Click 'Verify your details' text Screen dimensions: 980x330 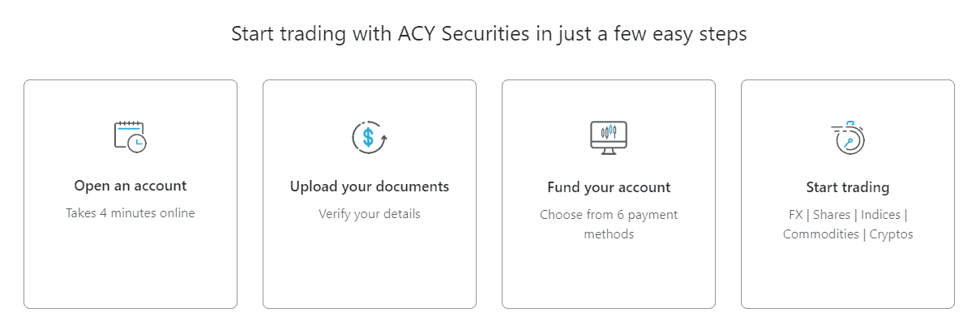370,214
